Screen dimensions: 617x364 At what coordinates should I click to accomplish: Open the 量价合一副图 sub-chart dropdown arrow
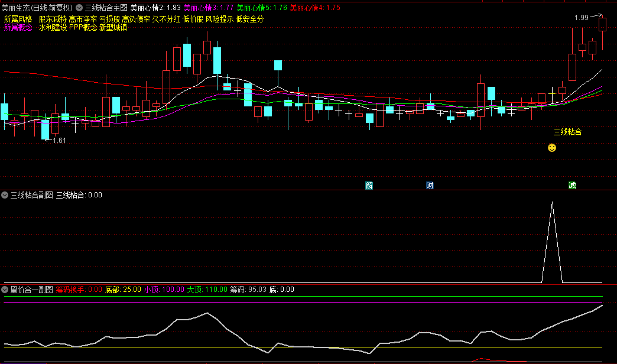(x=5, y=290)
